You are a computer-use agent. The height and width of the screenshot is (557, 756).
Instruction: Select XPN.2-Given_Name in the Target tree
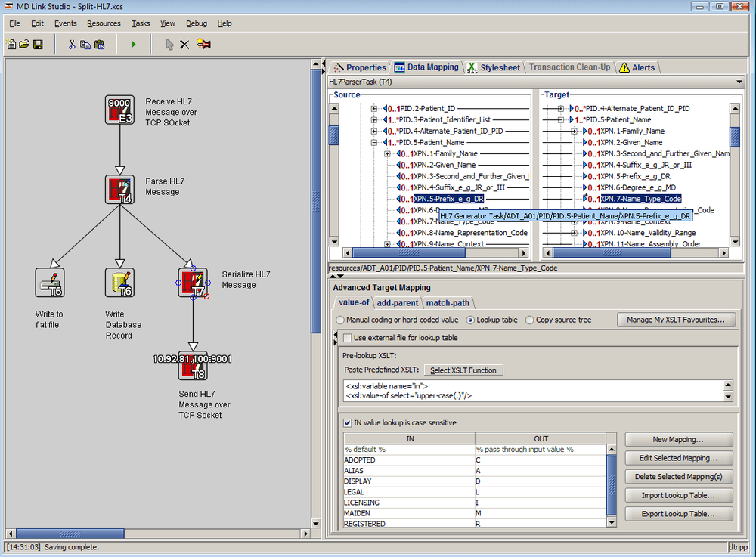point(631,142)
